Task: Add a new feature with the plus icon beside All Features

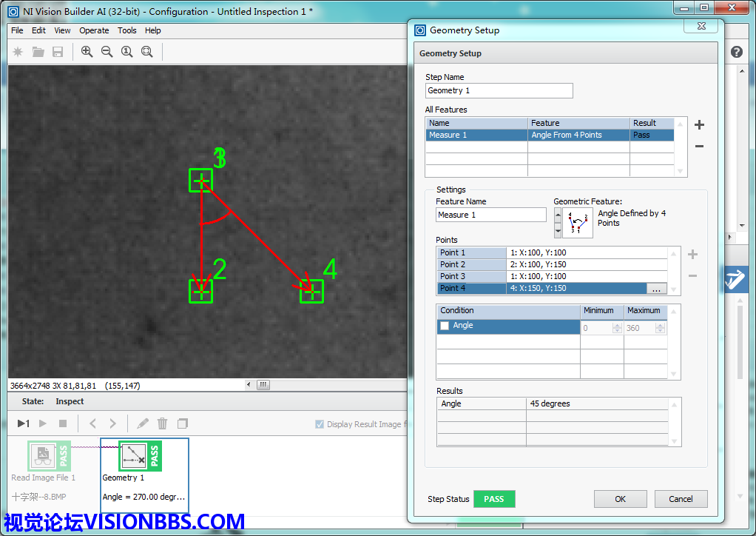Action: pyautogui.click(x=699, y=125)
